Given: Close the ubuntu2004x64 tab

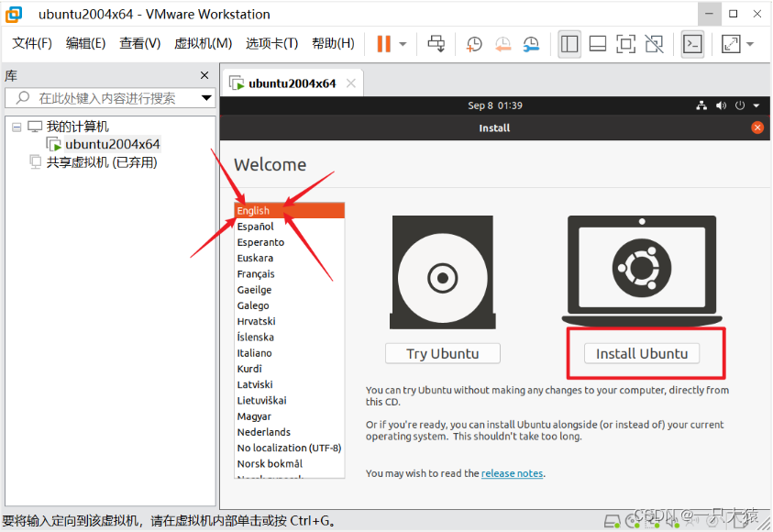Looking at the screenshot, I should 351,83.
